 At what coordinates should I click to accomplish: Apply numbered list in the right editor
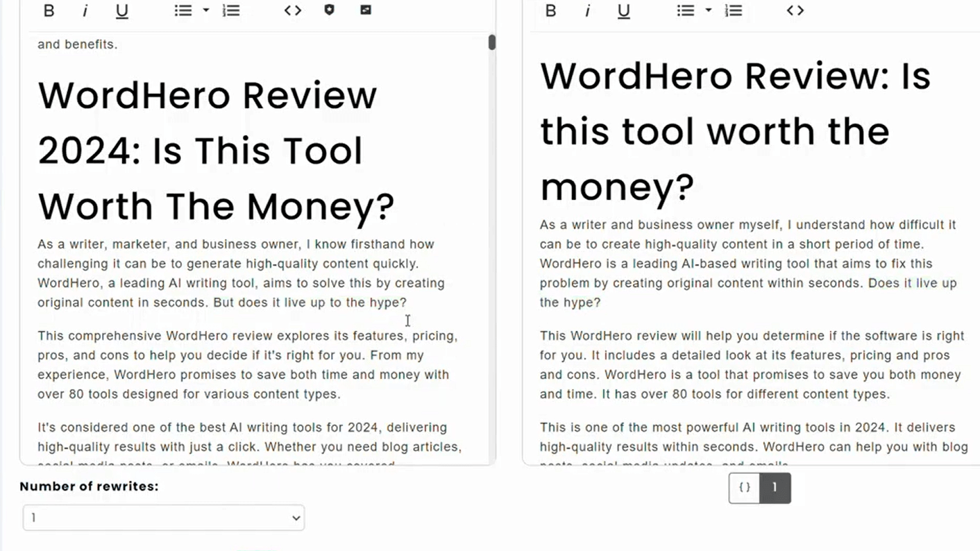tap(734, 10)
